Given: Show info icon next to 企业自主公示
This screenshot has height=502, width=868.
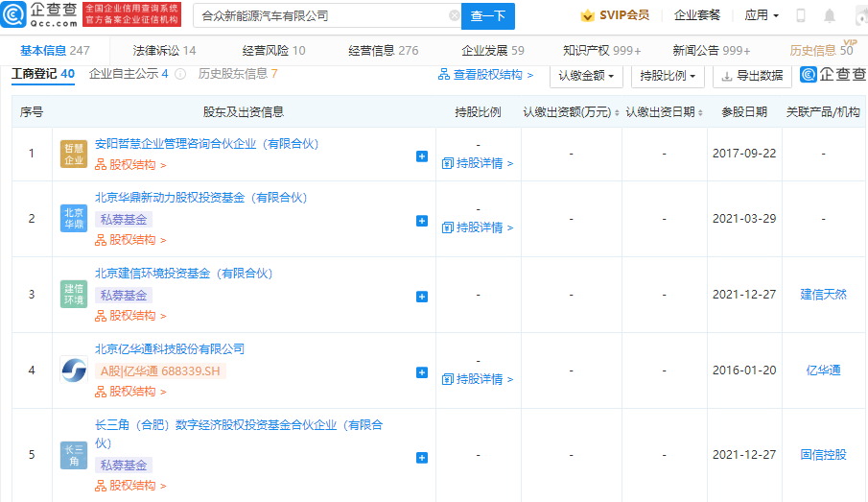Looking at the screenshot, I should 180,74.
